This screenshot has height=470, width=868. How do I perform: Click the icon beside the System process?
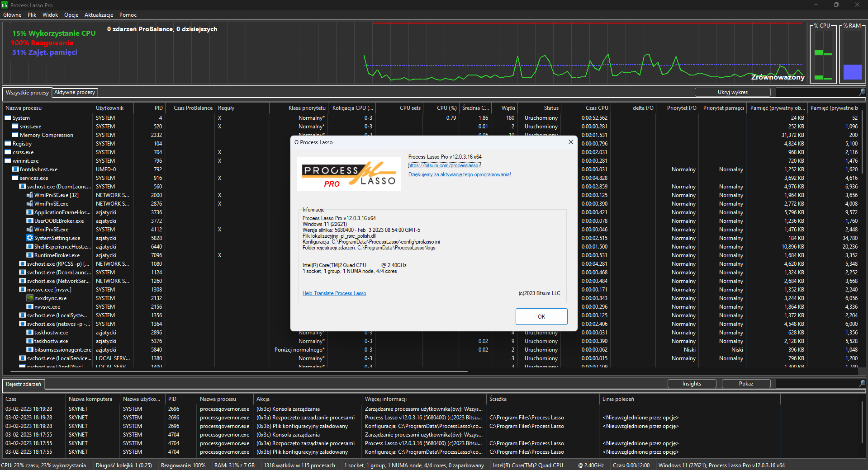tap(8, 118)
